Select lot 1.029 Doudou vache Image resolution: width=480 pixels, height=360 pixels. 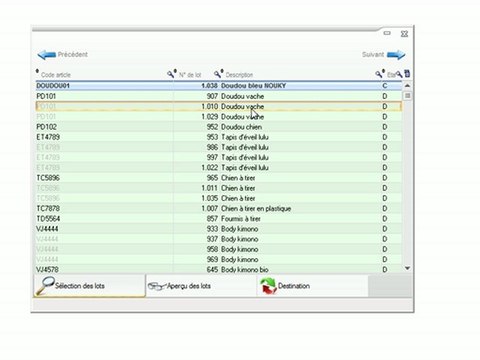pyautogui.click(x=219, y=117)
